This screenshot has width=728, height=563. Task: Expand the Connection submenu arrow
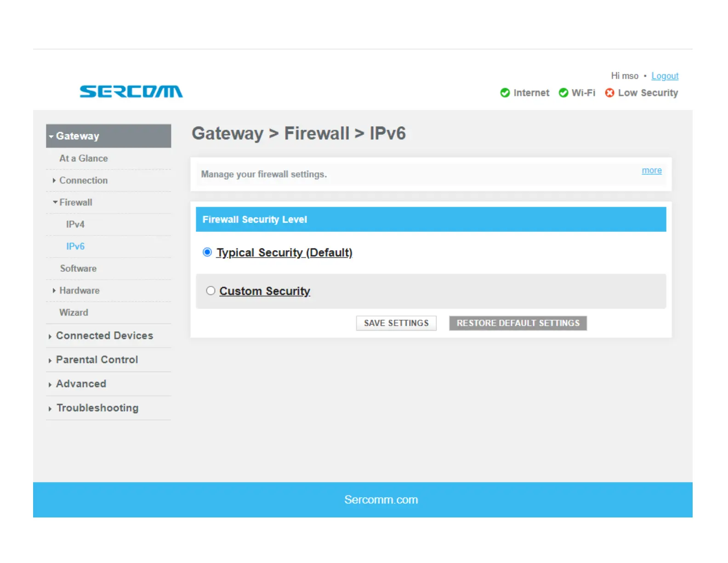[x=54, y=180]
